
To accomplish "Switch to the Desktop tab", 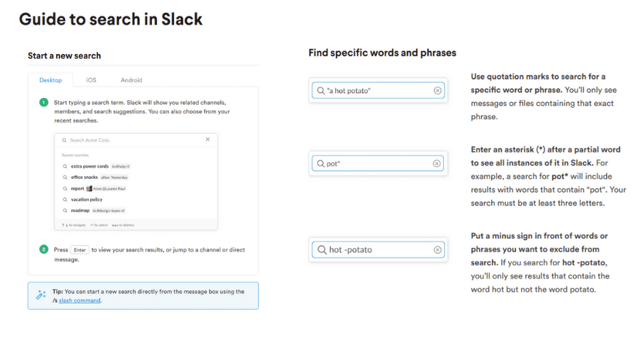I will click(51, 80).
